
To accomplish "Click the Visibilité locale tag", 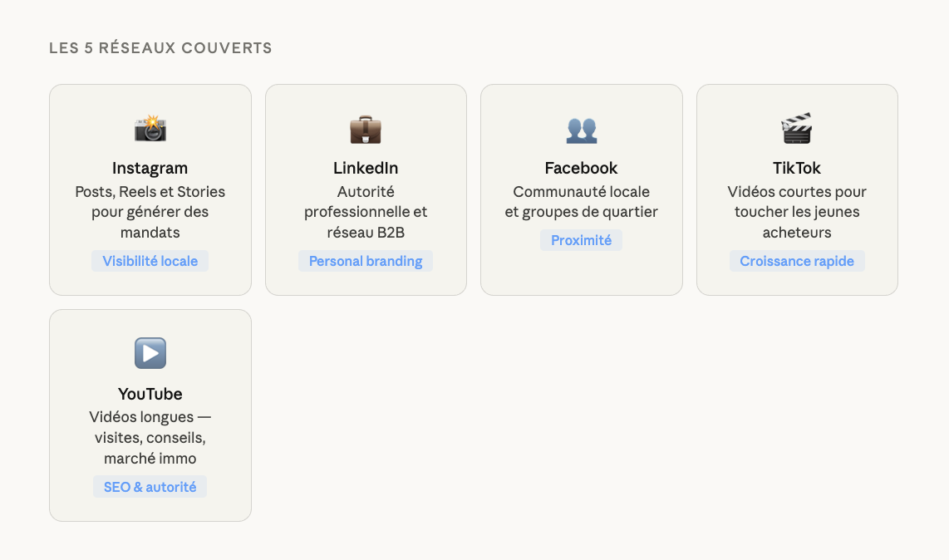I will (150, 261).
